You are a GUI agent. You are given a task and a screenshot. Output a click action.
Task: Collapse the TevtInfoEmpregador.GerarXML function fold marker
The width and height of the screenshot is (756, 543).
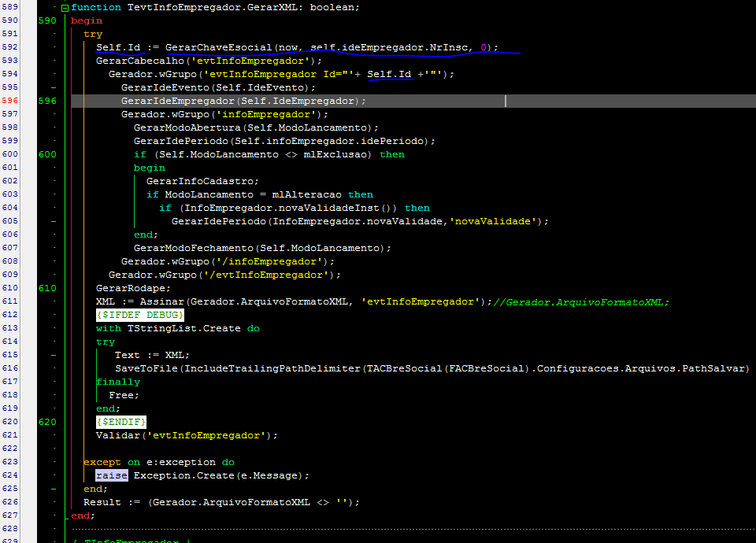tap(65, 8)
